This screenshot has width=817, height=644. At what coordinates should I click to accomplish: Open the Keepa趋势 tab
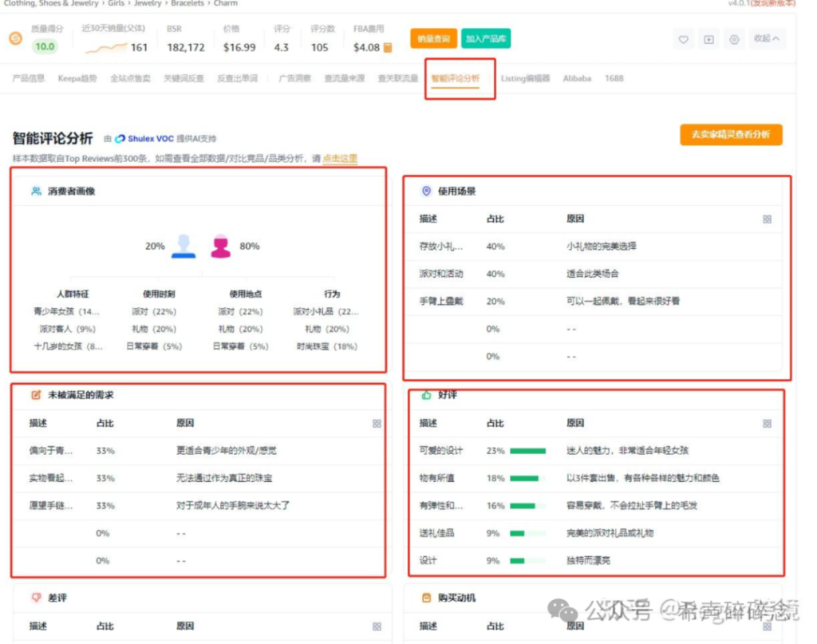[x=77, y=79]
